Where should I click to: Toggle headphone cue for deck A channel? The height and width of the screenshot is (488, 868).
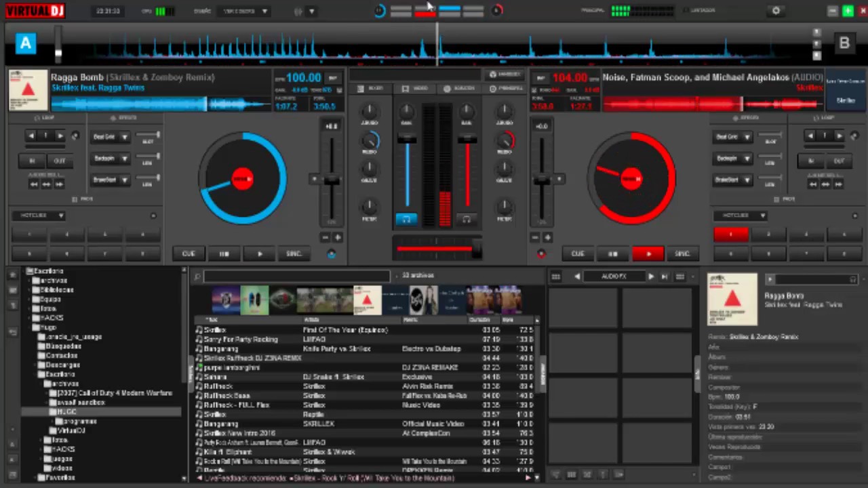(406, 219)
